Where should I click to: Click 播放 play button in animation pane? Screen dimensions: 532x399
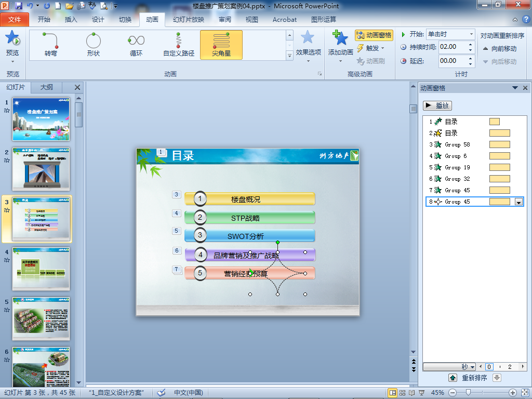[x=437, y=105]
